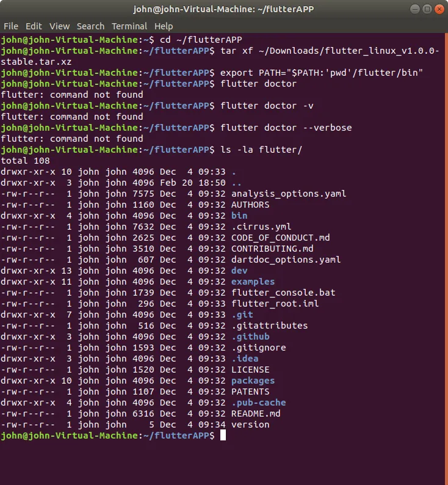Click the window title john@john-Virtual-Machine: ~/flutterAPP
The image size is (448, 485).
click(223, 9)
